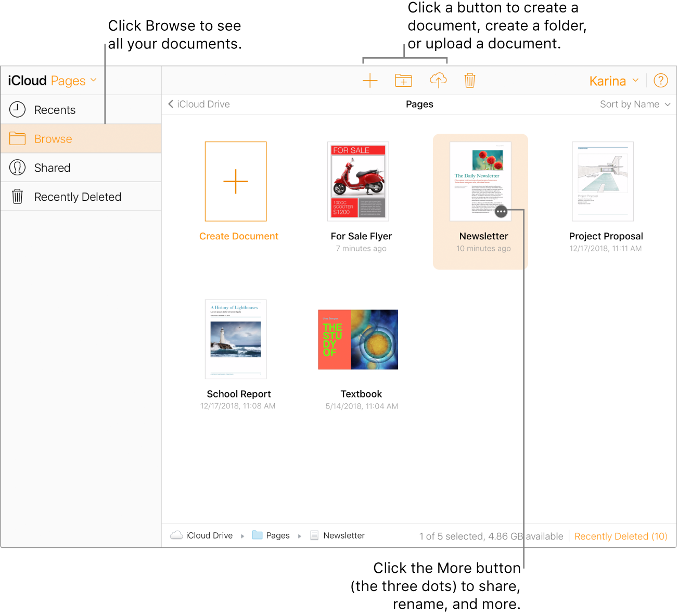Screen dimensions: 678x616
Task: Click the Textbook file name
Action: [361, 394]
